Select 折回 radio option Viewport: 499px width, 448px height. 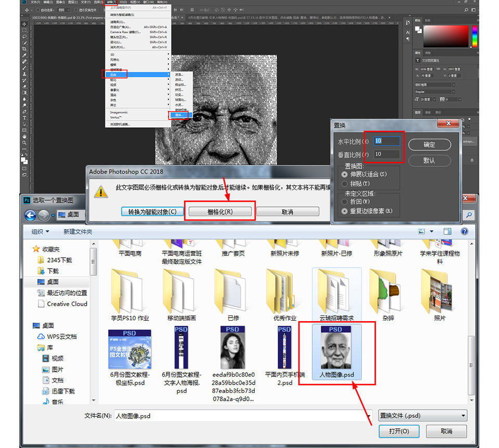tap(344, 202)
